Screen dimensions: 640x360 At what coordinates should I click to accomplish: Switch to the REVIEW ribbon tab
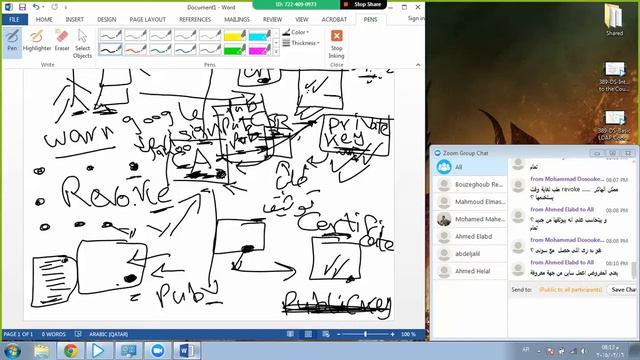click(272, 19)
